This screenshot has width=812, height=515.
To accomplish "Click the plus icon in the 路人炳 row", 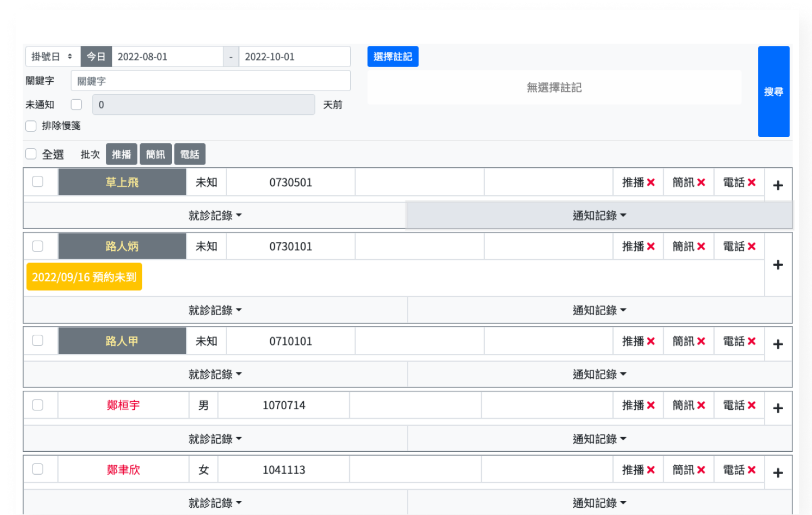I will (778, 265).
